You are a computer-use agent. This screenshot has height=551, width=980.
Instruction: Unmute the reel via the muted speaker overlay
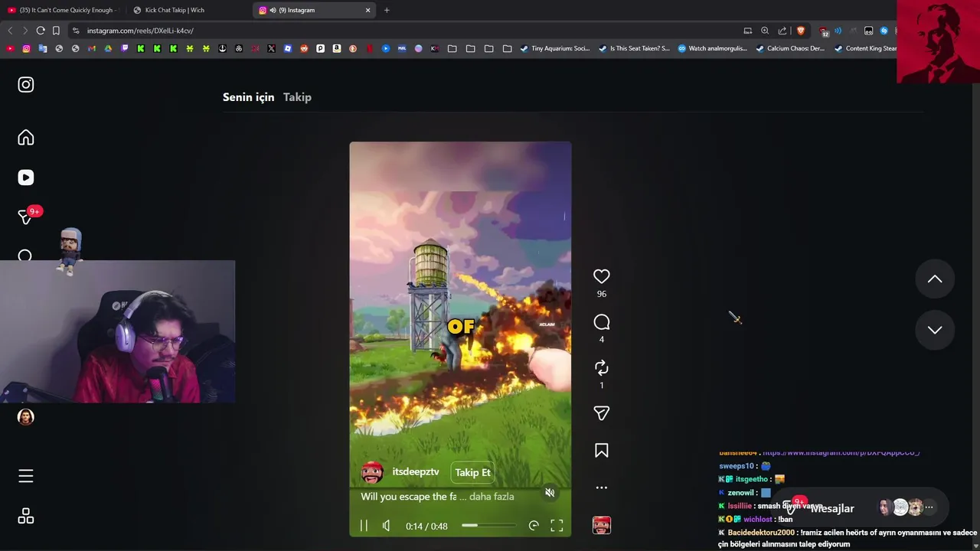[x=550, y=493]
